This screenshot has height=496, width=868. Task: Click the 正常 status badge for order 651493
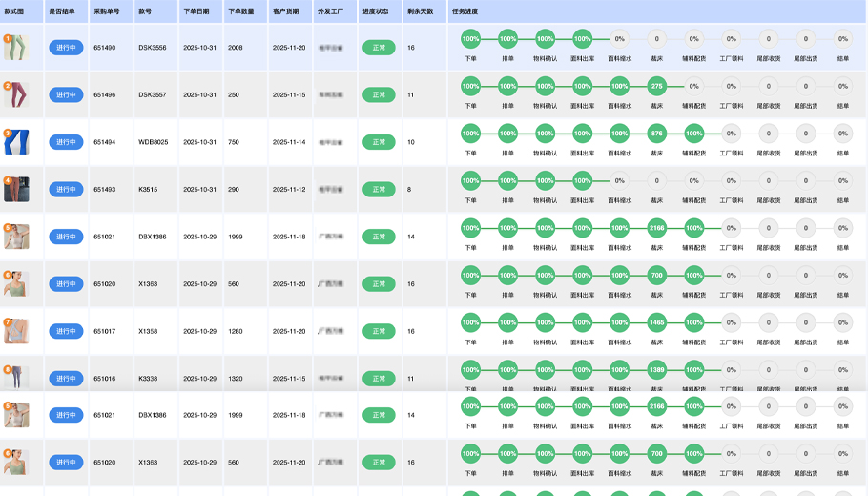379,189
